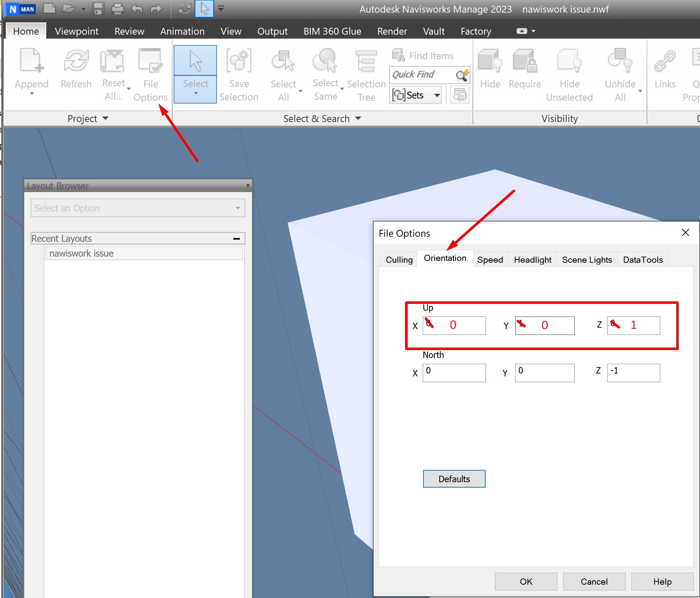Click the North Z input field
The height and width of the screenshot is (598, 700).
coord(633,373)
